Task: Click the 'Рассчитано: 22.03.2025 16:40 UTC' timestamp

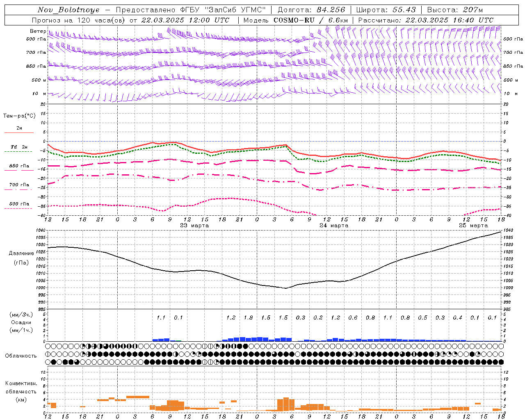Action: click(x=426, y=20)
